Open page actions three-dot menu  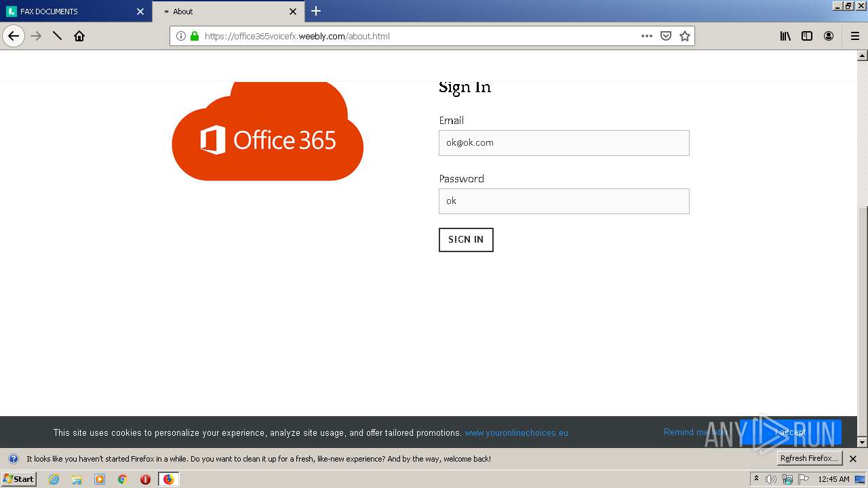[647, 36]
